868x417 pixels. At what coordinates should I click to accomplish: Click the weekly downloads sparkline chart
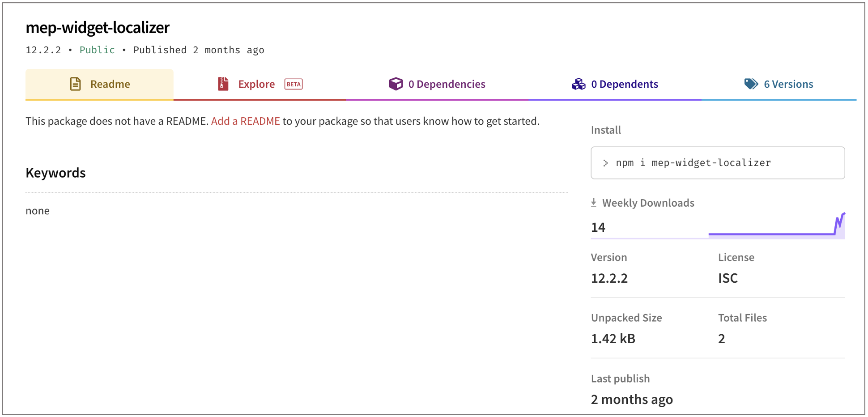(x=776, y=227)
